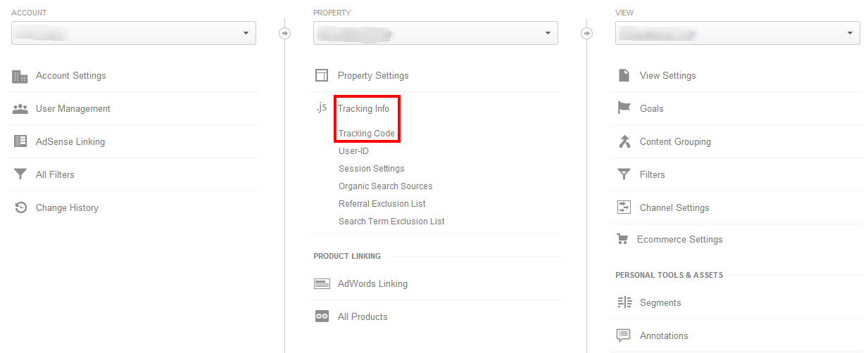This screenshot has height=353, width=868.
Task: Click the All Filters funnel icon
Action: (x=20, y=174)
